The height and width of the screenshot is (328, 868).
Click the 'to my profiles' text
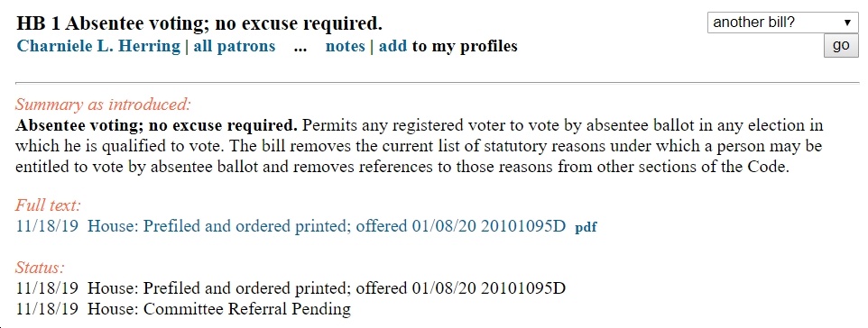point(465,47)
